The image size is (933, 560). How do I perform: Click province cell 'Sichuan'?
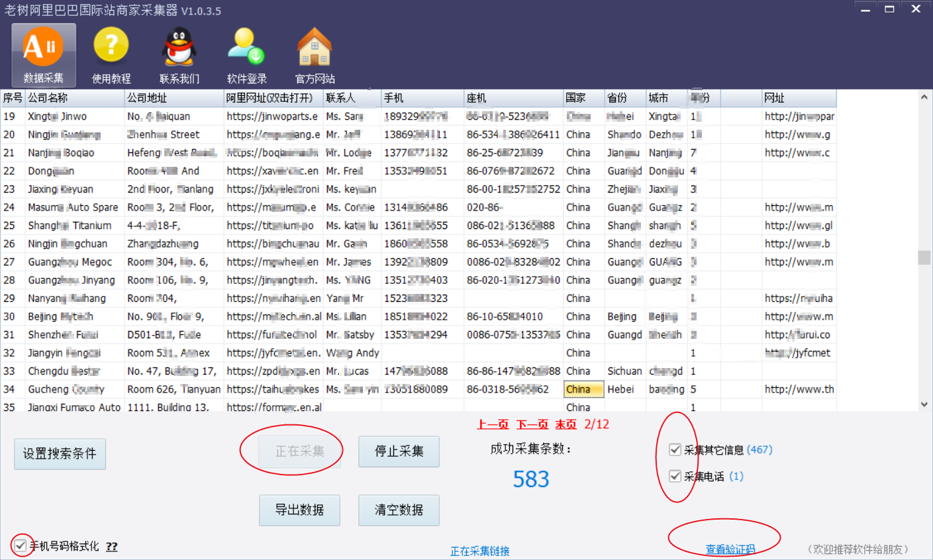(625, 371)
